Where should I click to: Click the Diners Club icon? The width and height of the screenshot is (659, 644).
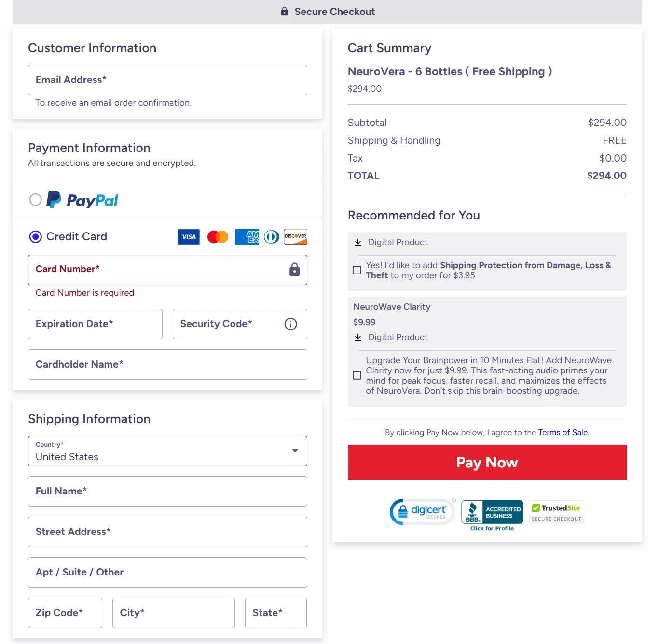pyautogui.click(x=272, y=237)
